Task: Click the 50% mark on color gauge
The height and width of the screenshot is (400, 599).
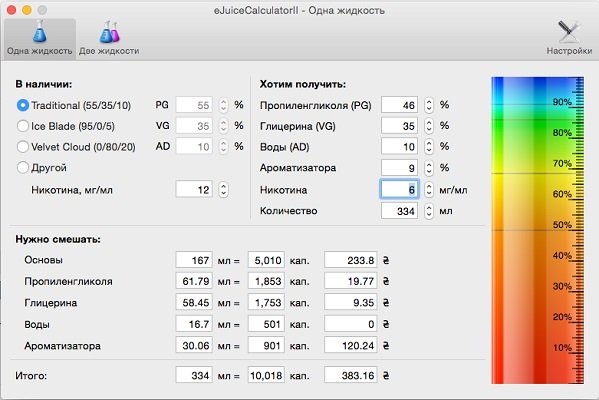Action: click(562, 225)
